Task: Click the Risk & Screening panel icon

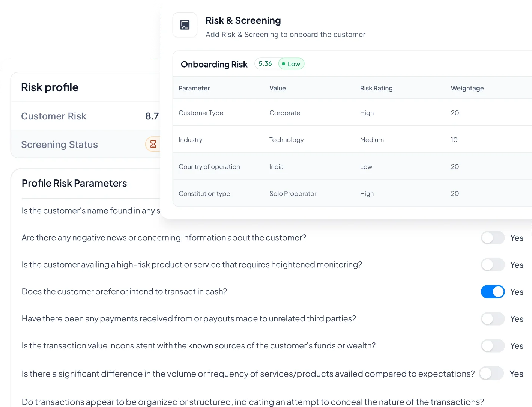Action: 185,25
